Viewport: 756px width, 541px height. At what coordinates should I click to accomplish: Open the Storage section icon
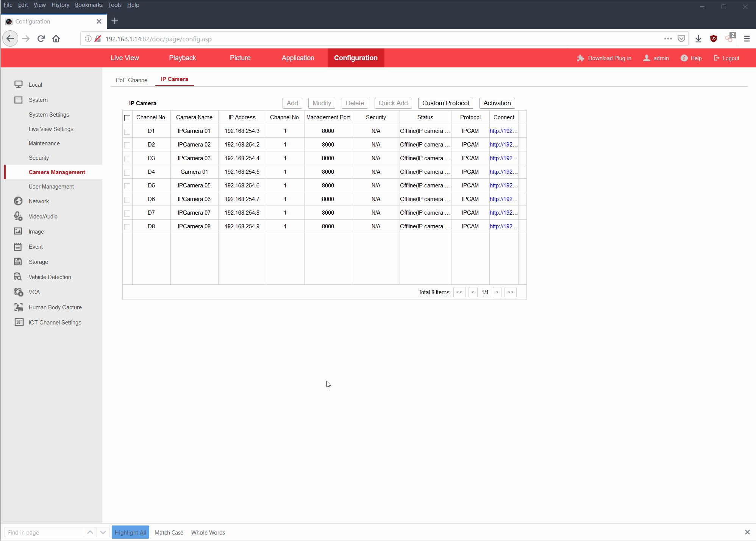[18, 262]
